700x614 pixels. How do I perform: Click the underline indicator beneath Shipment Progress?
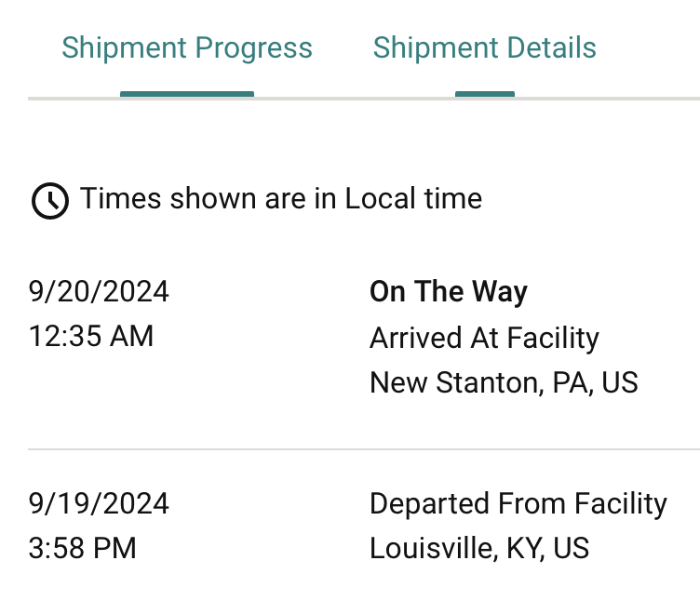pos(187,94)
